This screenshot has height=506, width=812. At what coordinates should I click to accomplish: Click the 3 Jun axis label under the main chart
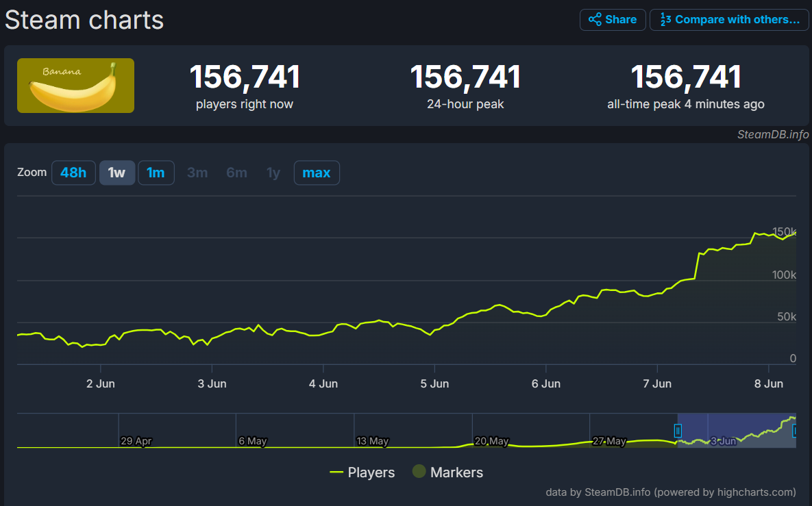(212, 384)
